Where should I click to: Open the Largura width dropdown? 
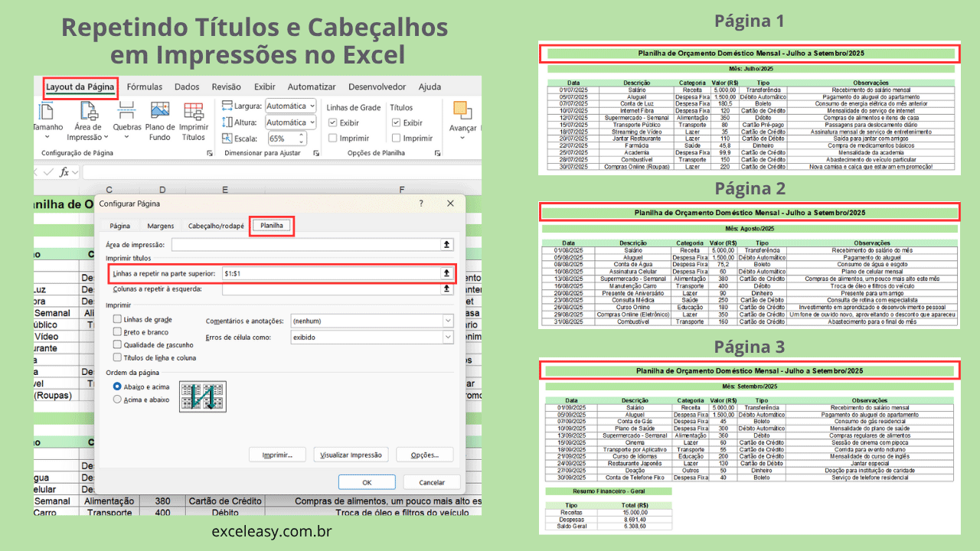pos(311,106)
